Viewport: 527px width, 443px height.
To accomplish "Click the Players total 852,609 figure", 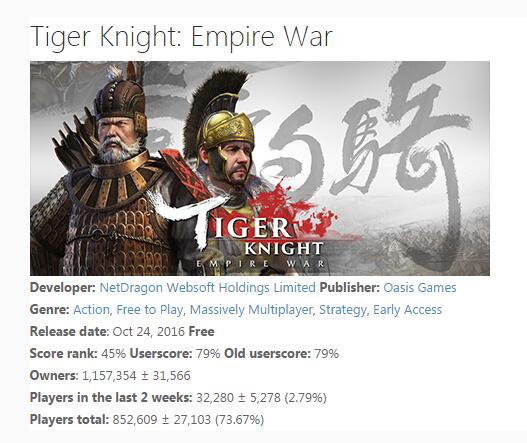I will coord(188,419).
